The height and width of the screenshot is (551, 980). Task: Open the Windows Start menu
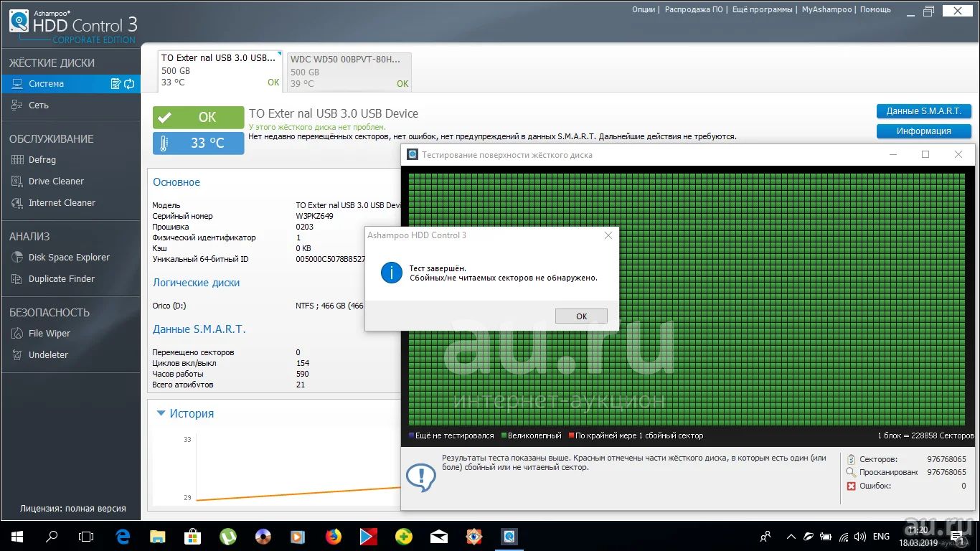pyautogui.click(x=17, y=536)
